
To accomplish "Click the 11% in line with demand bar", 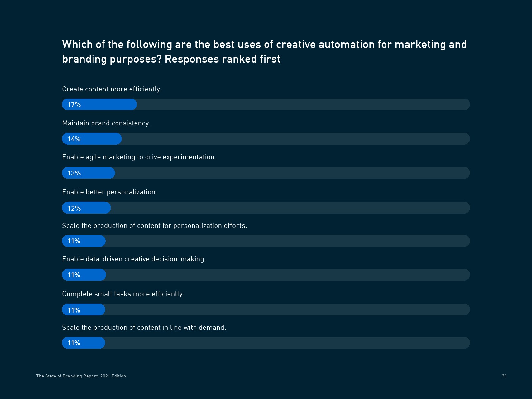I will 84,343.
